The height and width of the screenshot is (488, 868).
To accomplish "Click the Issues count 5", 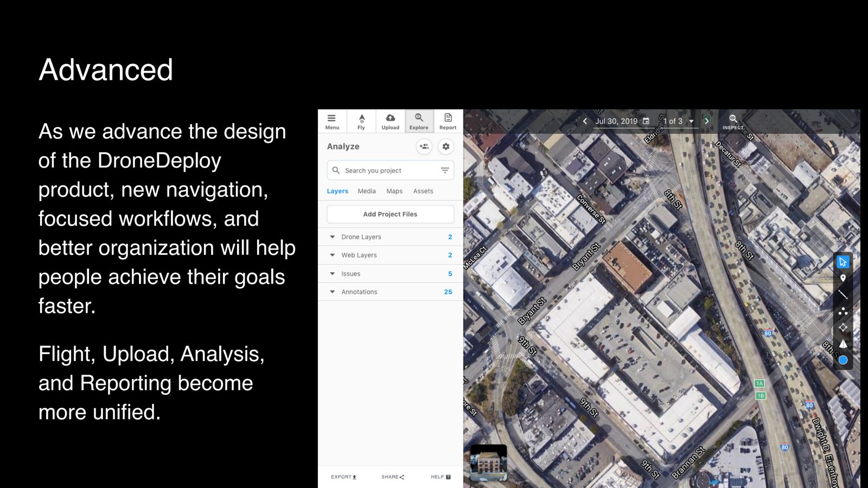I will 450,274.
